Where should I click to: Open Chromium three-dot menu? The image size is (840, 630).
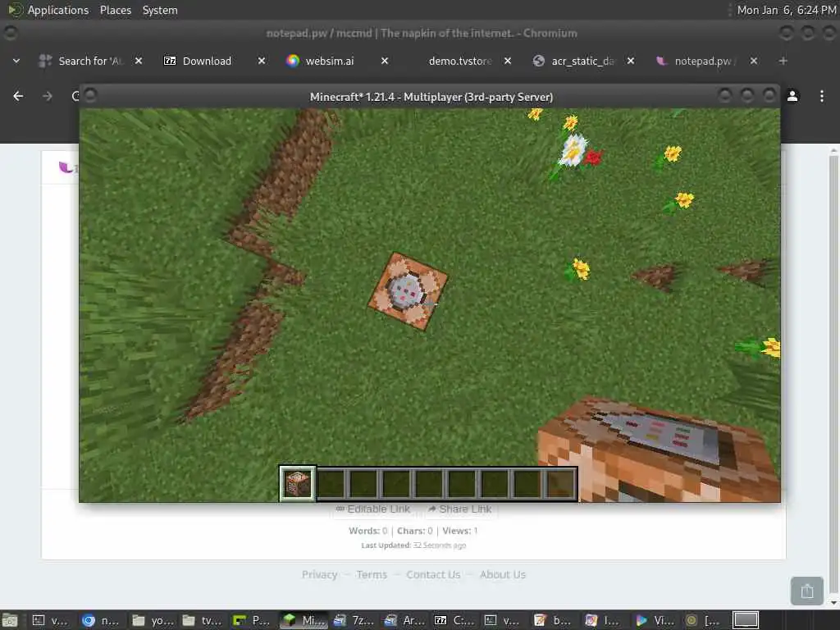click(822, 96)
